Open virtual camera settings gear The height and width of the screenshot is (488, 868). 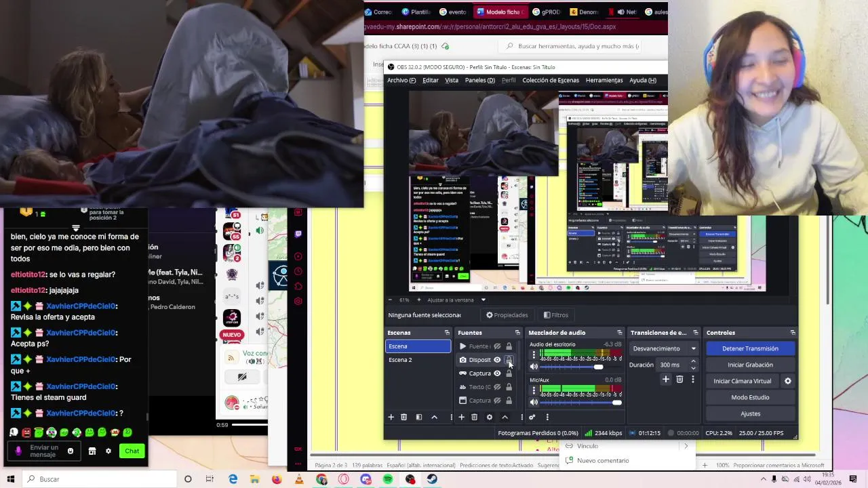(788, 381)
